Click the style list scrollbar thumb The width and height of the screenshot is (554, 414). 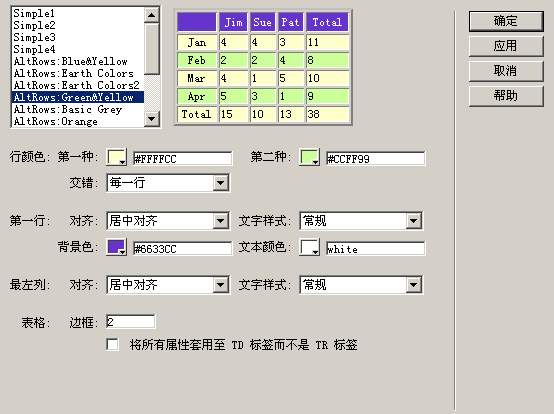click(x=152, y=49)
